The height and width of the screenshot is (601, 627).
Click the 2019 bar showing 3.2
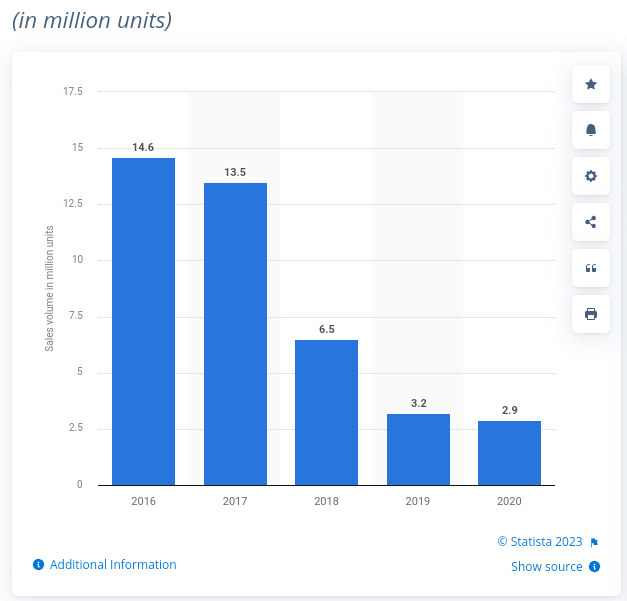point(418,449)
